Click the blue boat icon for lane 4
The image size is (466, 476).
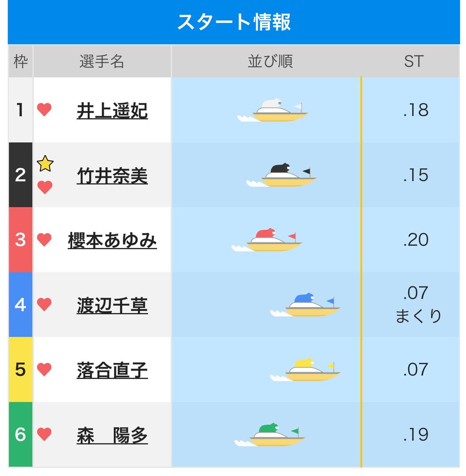pos(305,305)
